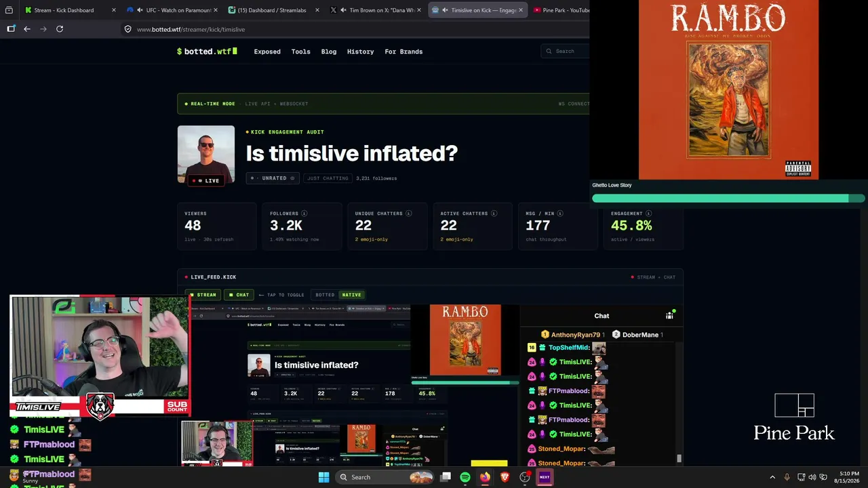868x488 pixels.
Task: Switch to the UFC - Watch on Paramount tab
Action: 172,10
